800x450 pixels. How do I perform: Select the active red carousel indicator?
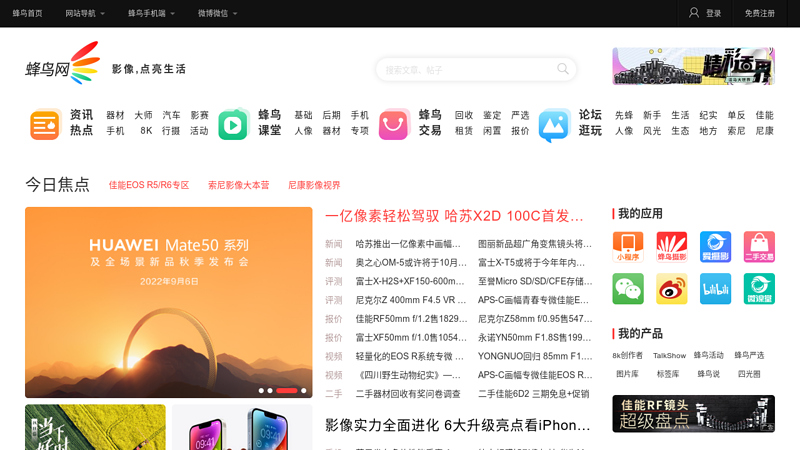tap(287, 390)
